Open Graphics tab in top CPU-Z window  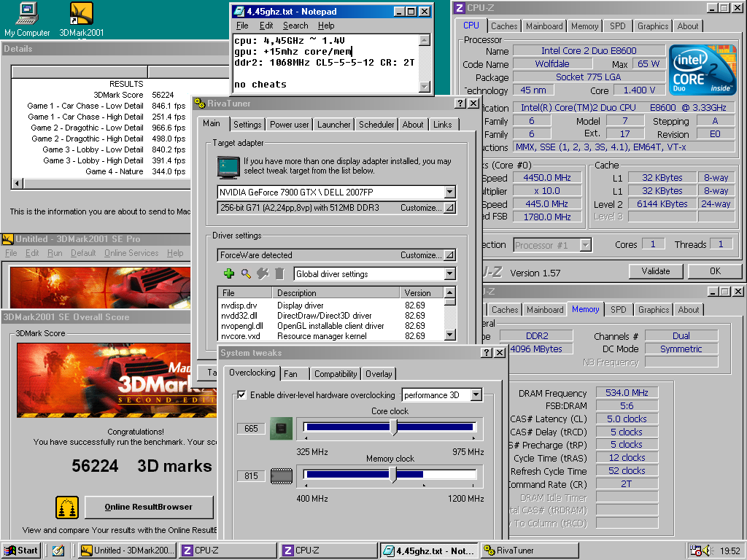(x=653, y=26)
